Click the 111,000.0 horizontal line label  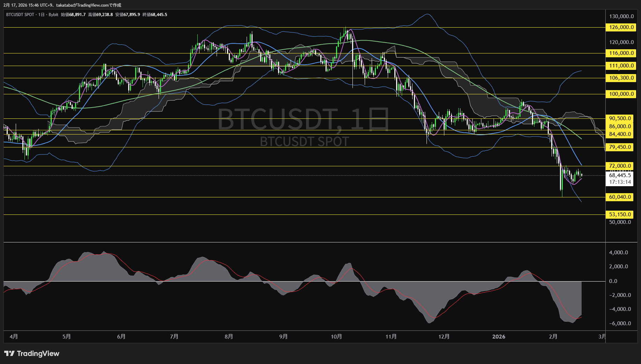click(620, 66)
